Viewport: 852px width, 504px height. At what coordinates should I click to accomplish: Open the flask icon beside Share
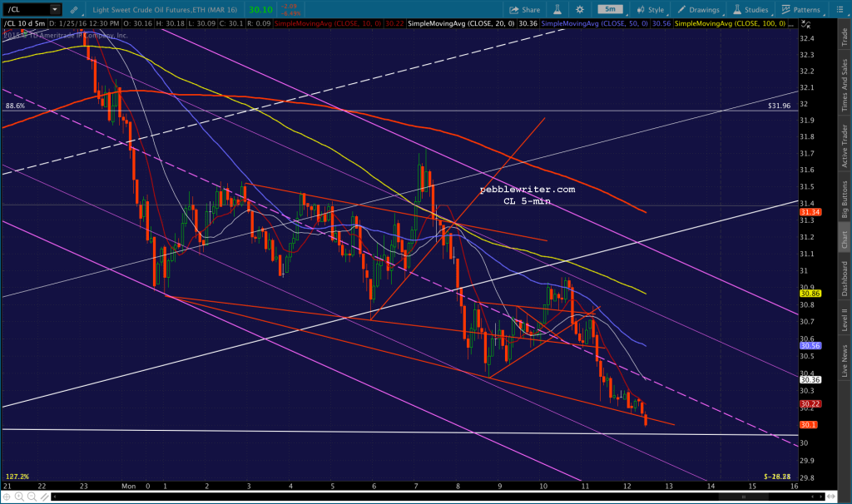(x=557, y=10)
